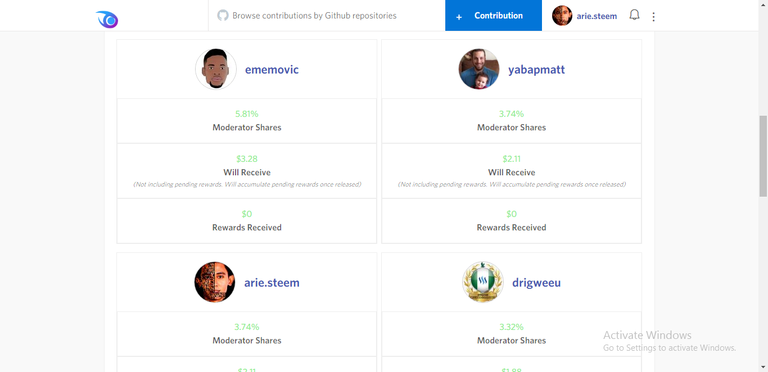Click arie.steem avatar in the header
The height and width of the screenshot is (372, 768).
[562, 16]
